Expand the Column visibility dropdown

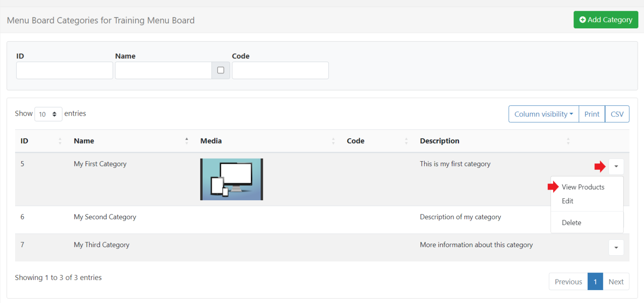click(x=543, y=114)
